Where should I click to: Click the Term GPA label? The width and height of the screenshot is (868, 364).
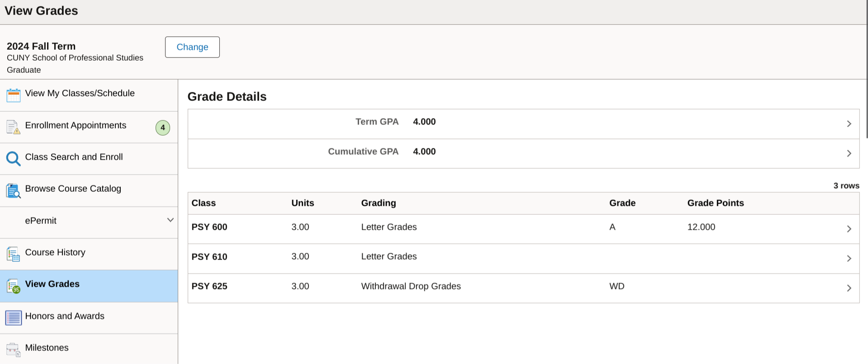click(377, 122)
